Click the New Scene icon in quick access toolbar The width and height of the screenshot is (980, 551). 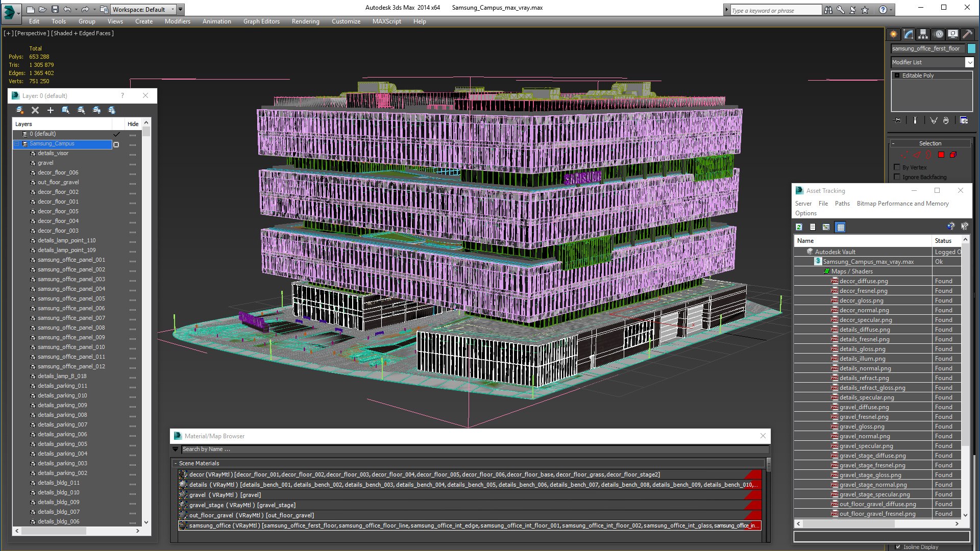31,9
